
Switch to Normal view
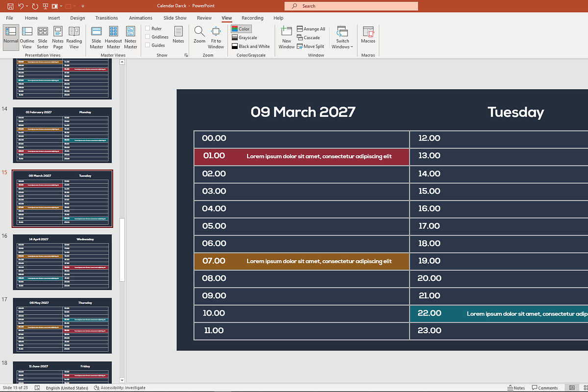pos(11,37)
